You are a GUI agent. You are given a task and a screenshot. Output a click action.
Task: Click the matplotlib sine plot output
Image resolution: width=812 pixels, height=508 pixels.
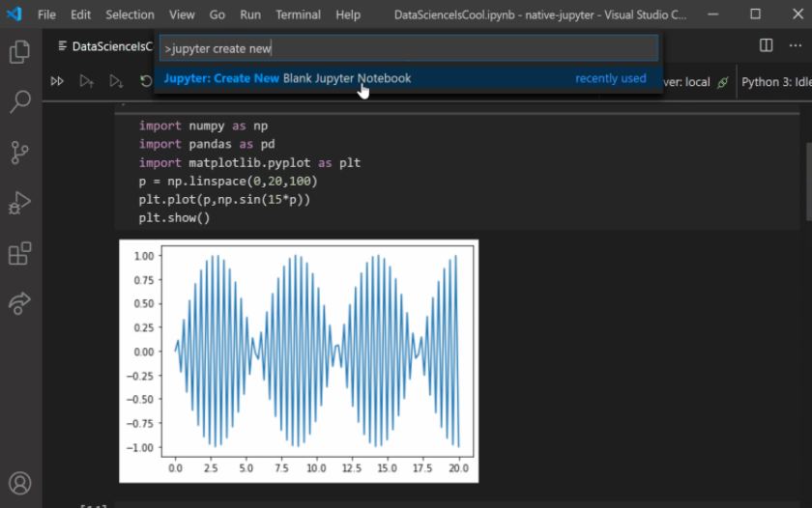tap(299, 361)
